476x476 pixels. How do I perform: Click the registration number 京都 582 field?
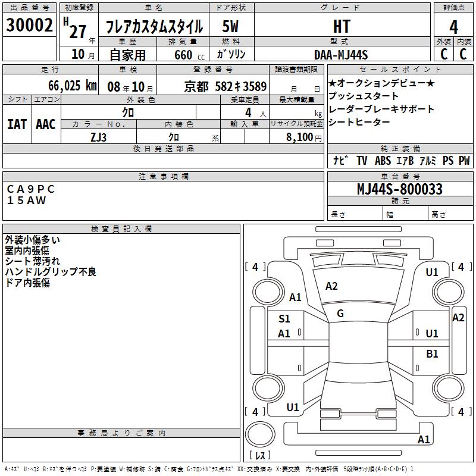[x=226, y=86]
